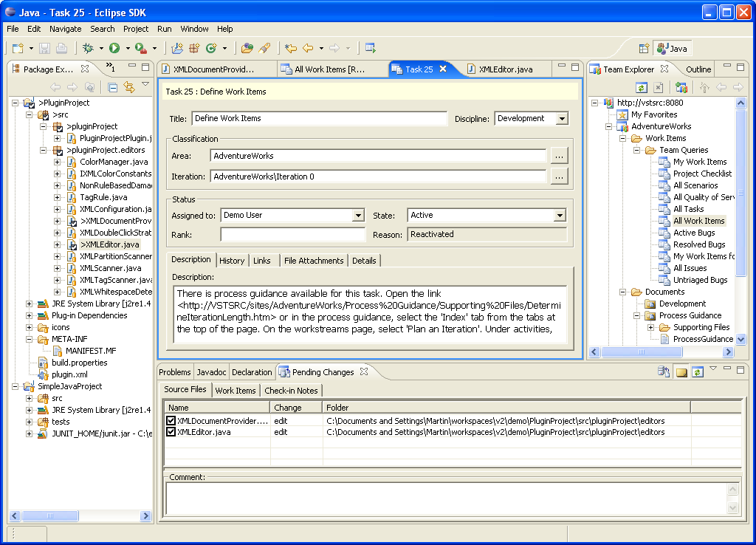The width and height of the screenshot is (756, 545).
Task: Click the add server icon in Team Explorer
Action: [x=681, y=87]
